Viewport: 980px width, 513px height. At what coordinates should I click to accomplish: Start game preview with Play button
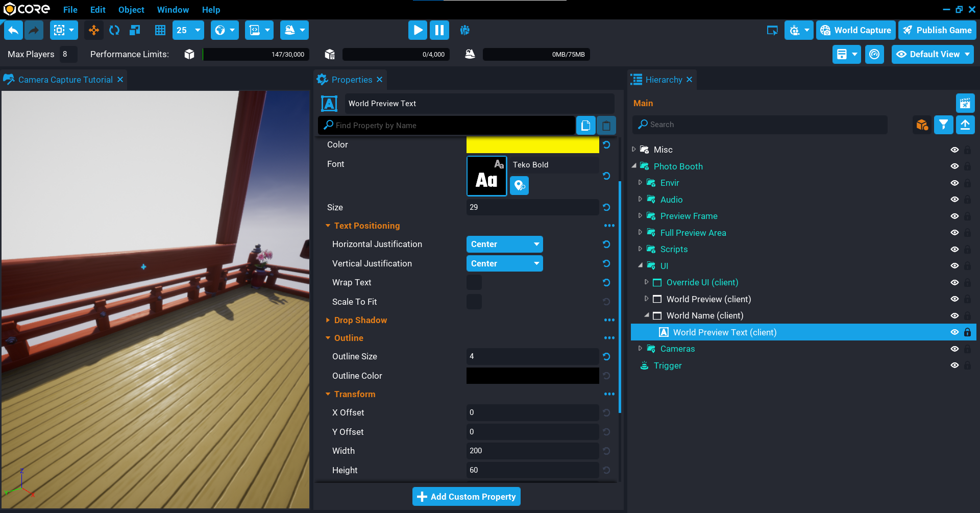pos(417,30)
